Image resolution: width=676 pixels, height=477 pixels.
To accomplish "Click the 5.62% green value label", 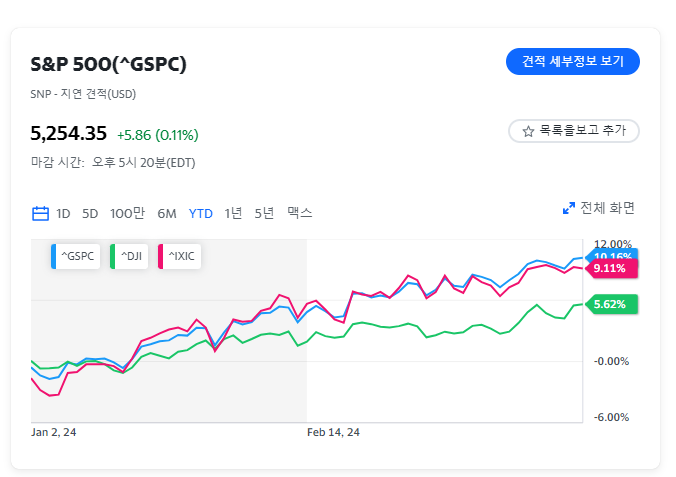I will 611,304.
